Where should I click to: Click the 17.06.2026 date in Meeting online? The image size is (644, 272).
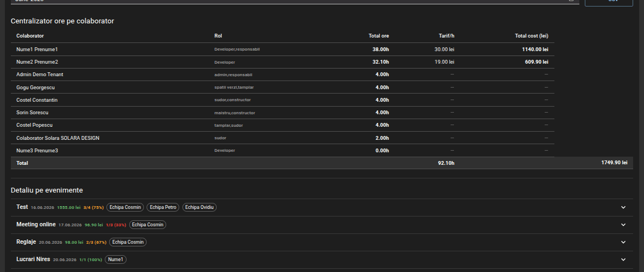(x=70, y=225)
